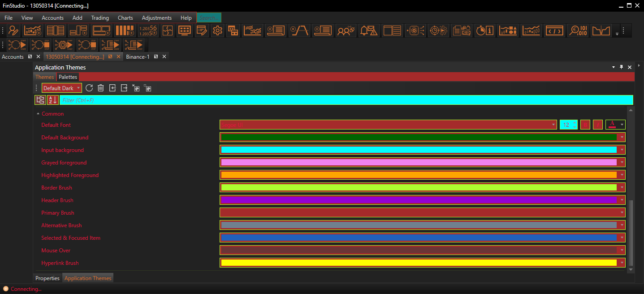644x294 pixels.
Task: Click the yellow Hyperlink Brush color swatch
Action: [x=419, y=263]
